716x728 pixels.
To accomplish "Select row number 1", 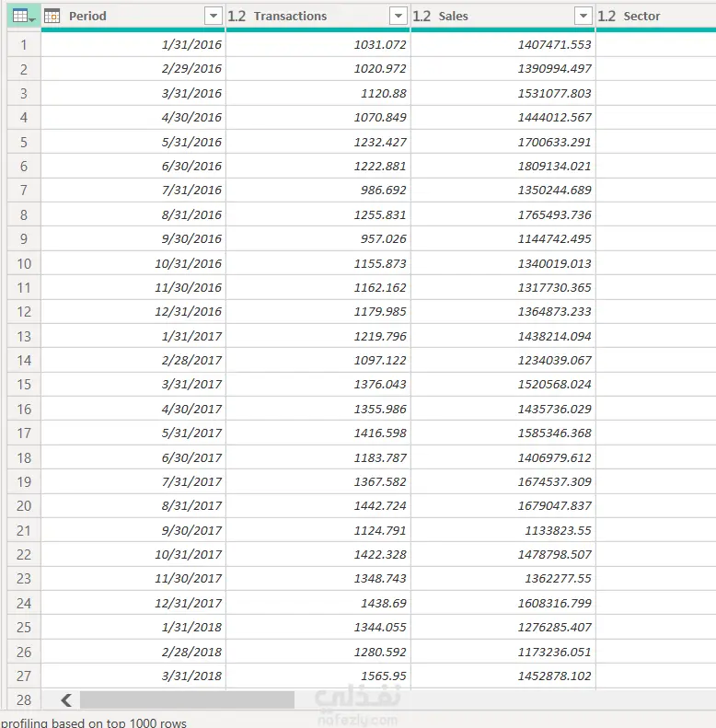I will tap(24, 45).
